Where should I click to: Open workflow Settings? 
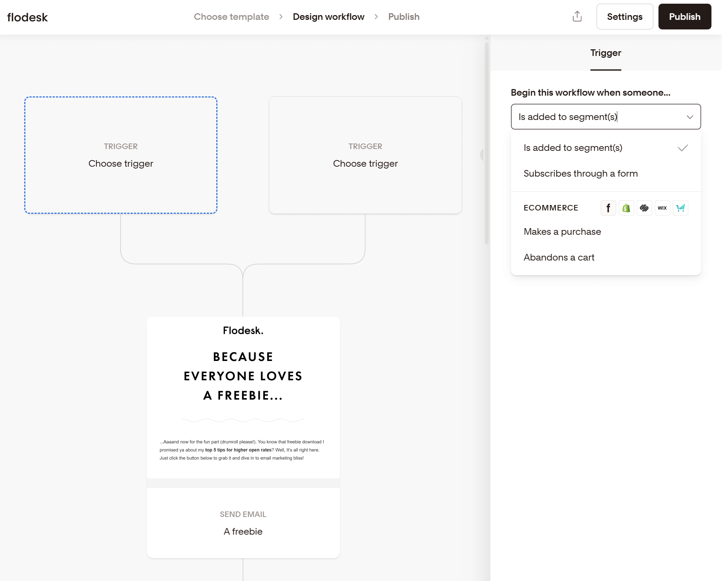624,17
